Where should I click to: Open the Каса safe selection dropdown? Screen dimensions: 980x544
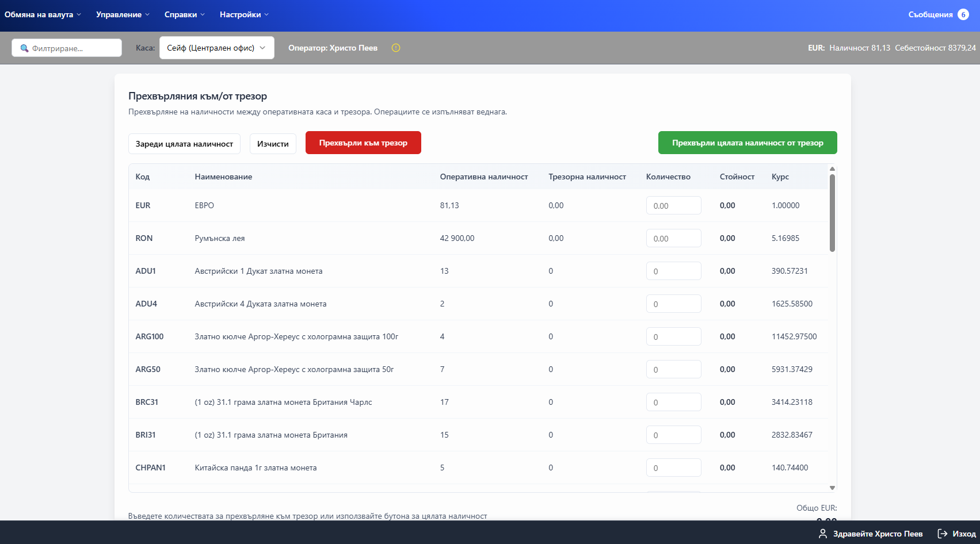click(216, 48)
